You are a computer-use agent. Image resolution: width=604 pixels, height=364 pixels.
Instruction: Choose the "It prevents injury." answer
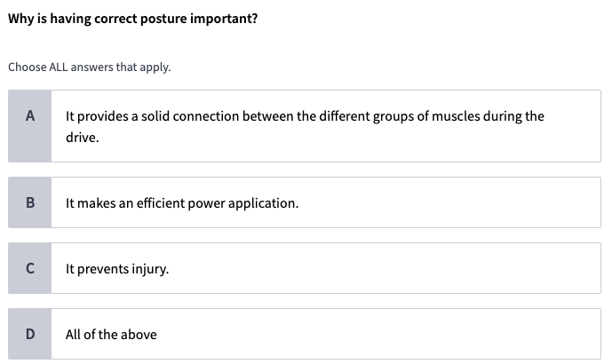click(x=117, y=269)
